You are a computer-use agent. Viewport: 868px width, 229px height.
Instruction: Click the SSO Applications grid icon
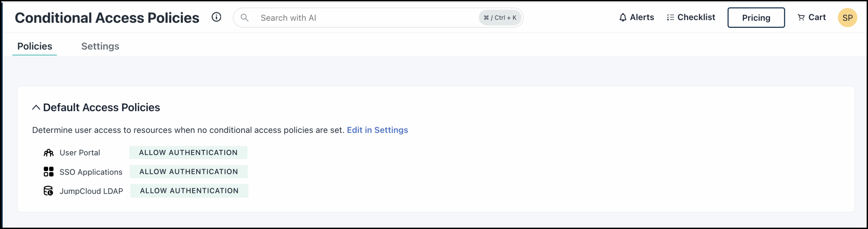(49, 172)
